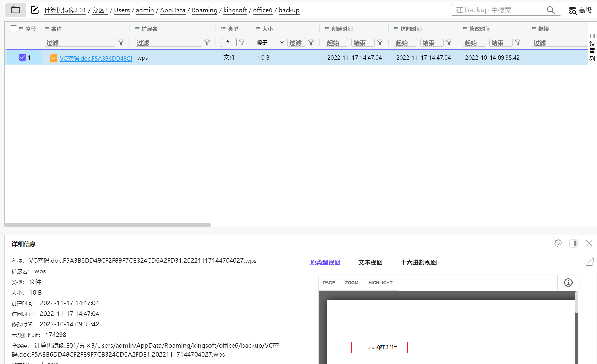
Task: Switch to 十六进制视图 tab
Action: pos(418,262)
